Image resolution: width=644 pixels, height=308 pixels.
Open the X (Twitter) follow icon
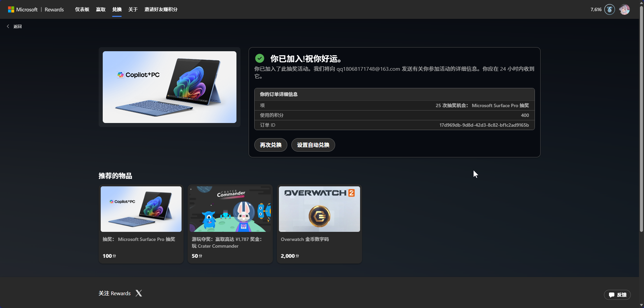click(x=139, y=293)
